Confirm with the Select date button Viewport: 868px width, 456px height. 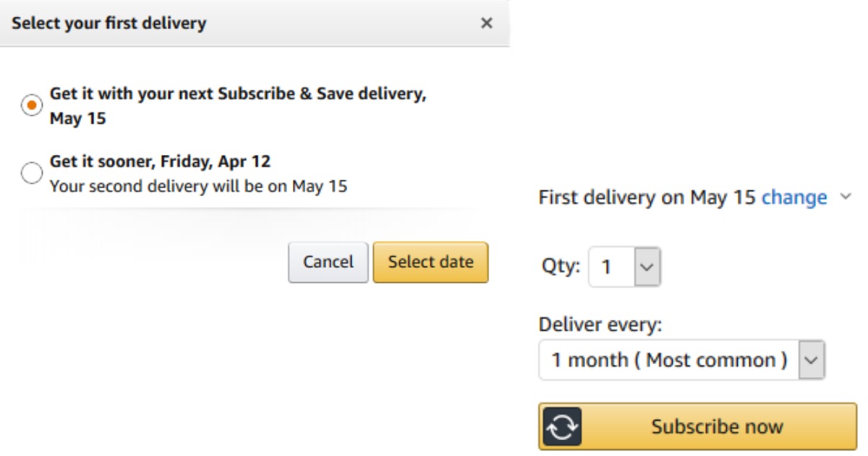[x=430, y=262]
